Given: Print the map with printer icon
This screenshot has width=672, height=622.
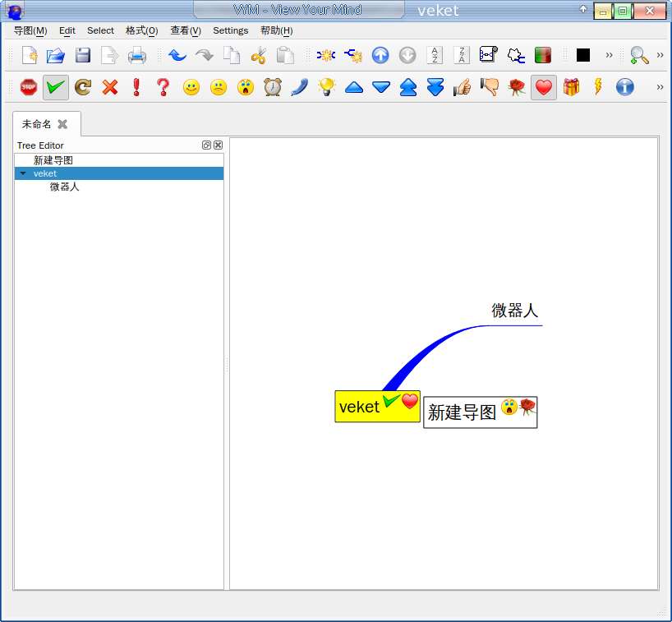Looking at the screenshot, I should coord(137,55).
